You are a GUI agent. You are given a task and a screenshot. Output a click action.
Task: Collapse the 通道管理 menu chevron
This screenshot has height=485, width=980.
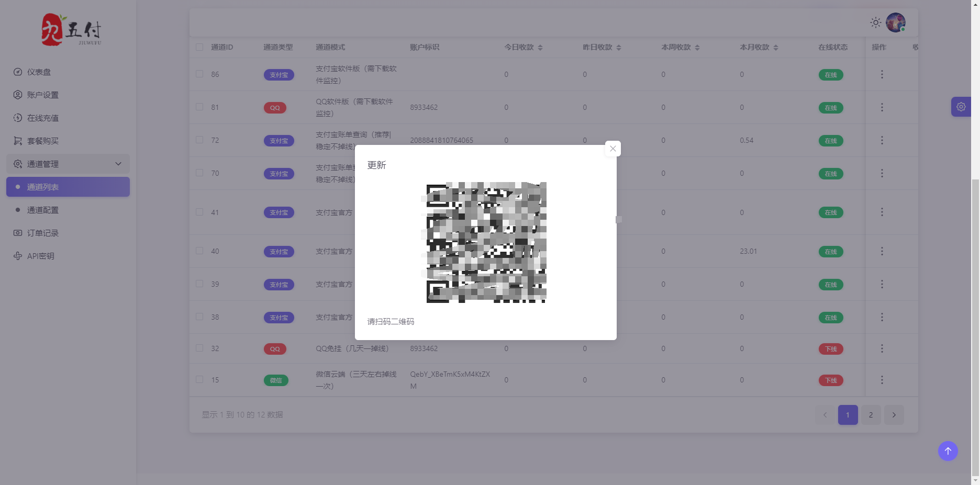pos(118,164)
